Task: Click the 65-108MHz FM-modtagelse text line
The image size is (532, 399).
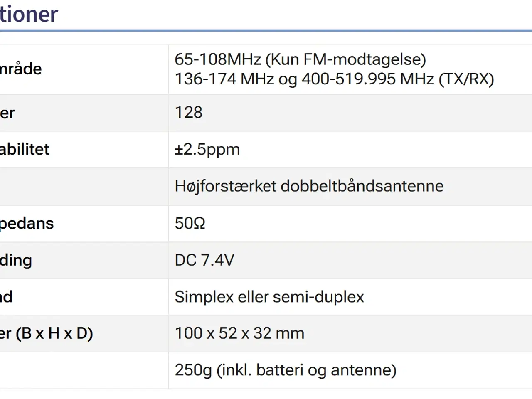Action: [300, 59]
